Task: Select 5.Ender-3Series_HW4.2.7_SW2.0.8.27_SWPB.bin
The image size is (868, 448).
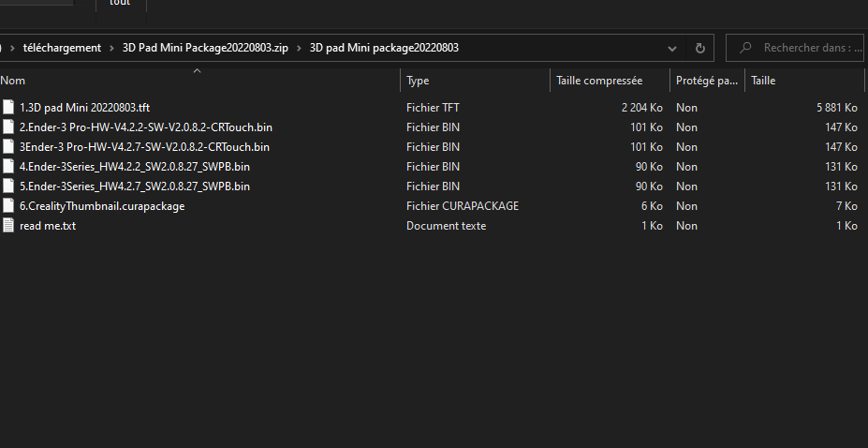Action: click(135, 187)
